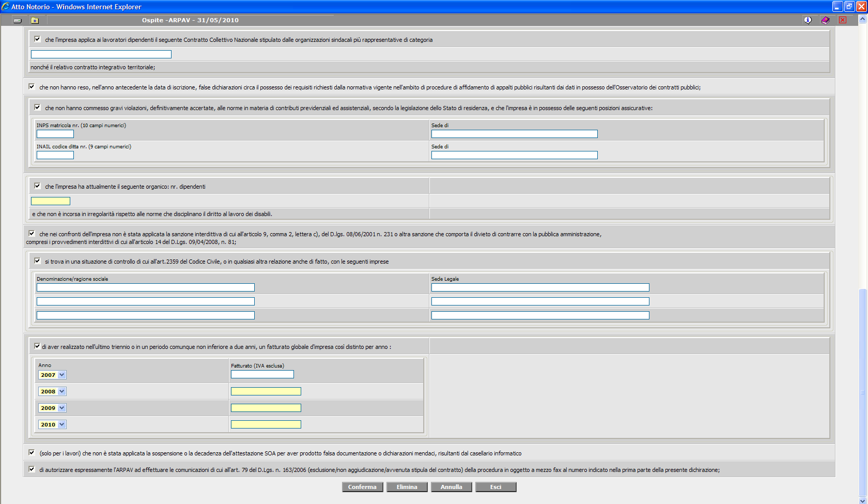
Task: Click the Sede di field in the INAIL row
Action: point(515,155)
